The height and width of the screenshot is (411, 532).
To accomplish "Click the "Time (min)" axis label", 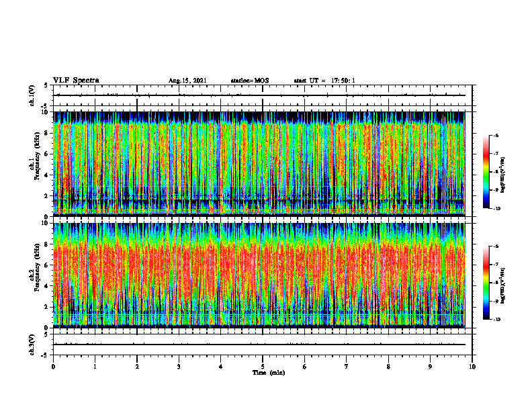I will [269, 373].
